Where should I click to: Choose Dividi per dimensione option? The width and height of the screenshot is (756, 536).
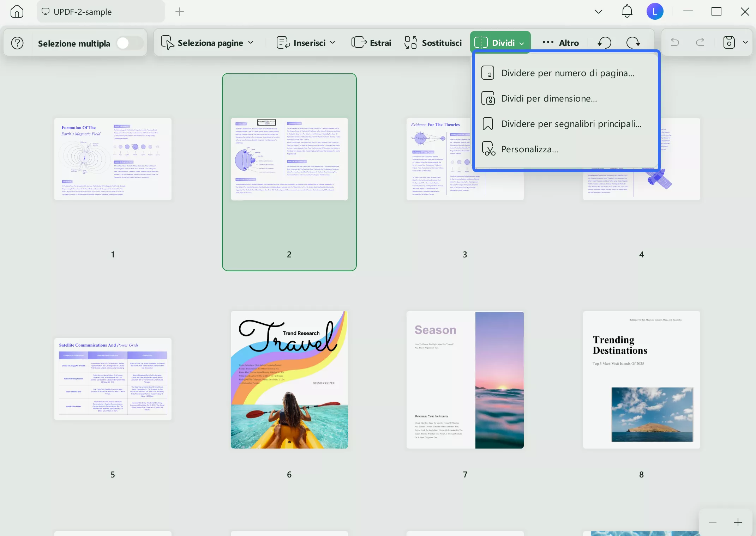coord(549,98)
